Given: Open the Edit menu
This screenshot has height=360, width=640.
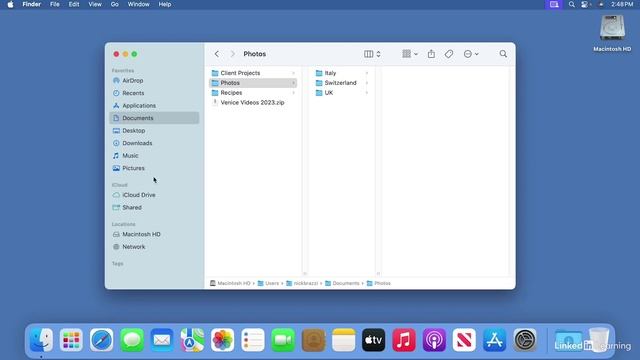Looking at the screenshot, I should 74,4.
